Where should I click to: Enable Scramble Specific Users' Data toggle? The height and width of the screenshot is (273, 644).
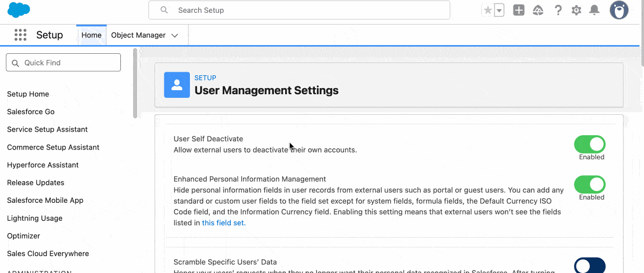[590, 265]
